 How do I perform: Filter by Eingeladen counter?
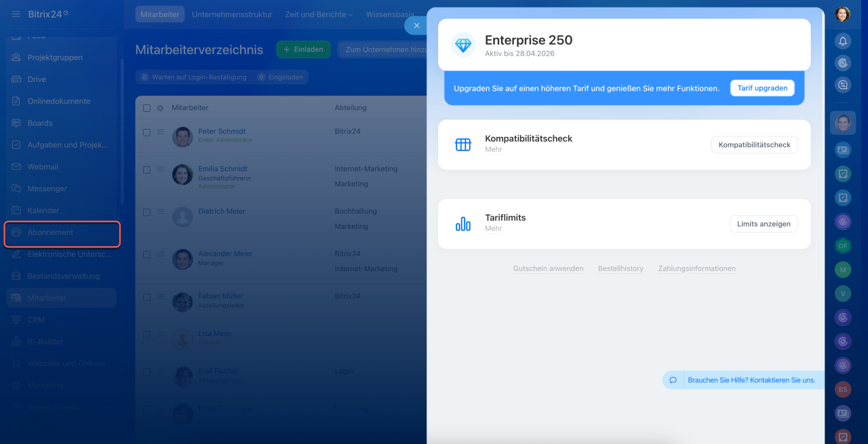click(281, 77)
